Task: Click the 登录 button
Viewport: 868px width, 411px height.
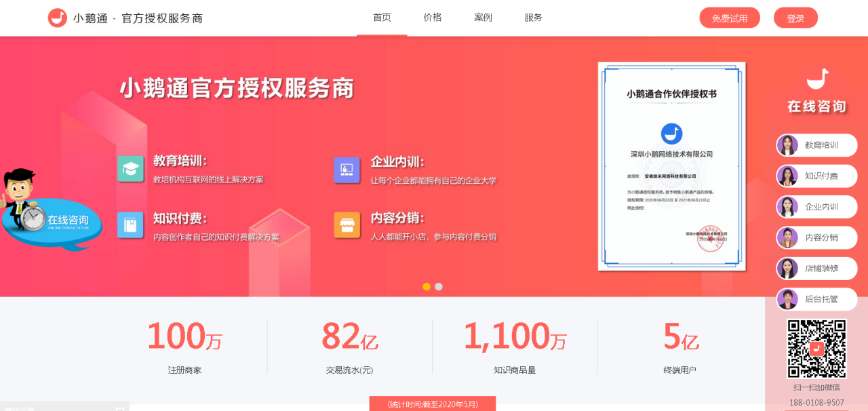Action: click(795, 18)
